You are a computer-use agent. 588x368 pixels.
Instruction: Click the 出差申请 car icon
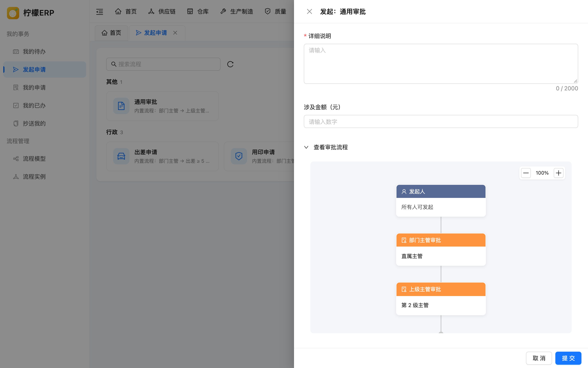coord(121,156)
